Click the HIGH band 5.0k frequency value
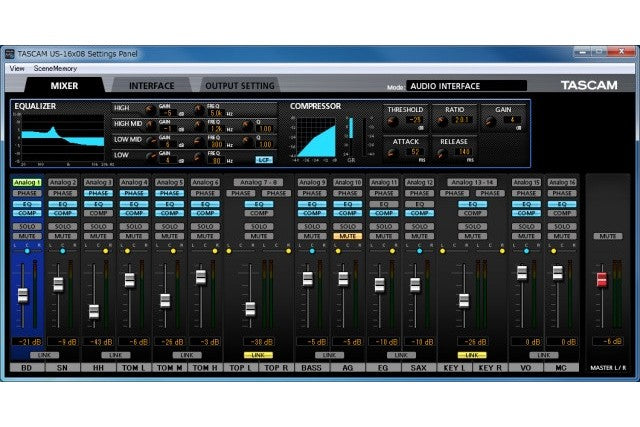The image size is (640, 427). click(217, 113)
